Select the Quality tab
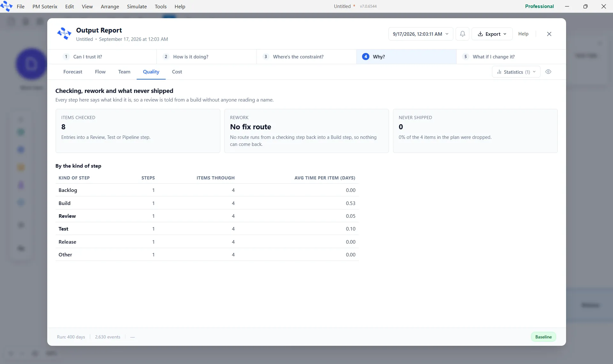The height and width of the screenshot is (364, 613). (151, 72)
